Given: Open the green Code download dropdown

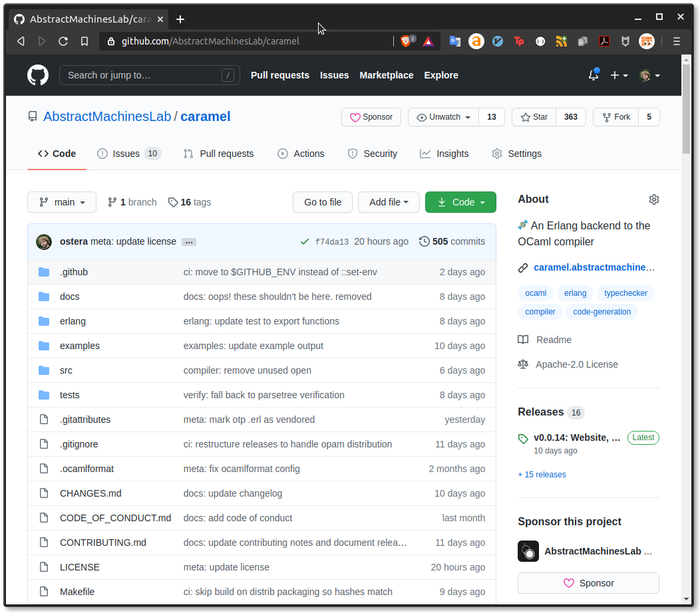Looking at the screenshot, I should pyautogui.click(x=460, y=202).
